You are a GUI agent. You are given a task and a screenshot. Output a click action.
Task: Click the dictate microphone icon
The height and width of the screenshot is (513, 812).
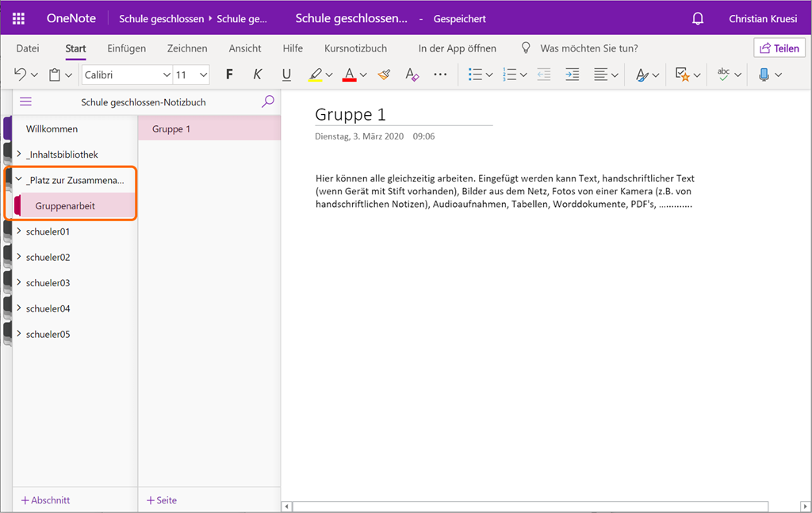click(763, 75)
